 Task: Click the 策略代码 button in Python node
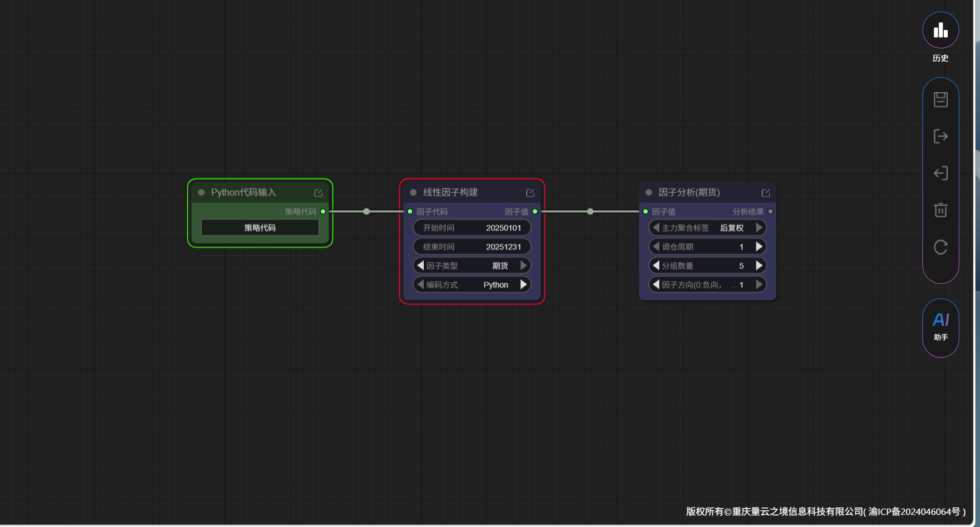(x=260, y=228)
